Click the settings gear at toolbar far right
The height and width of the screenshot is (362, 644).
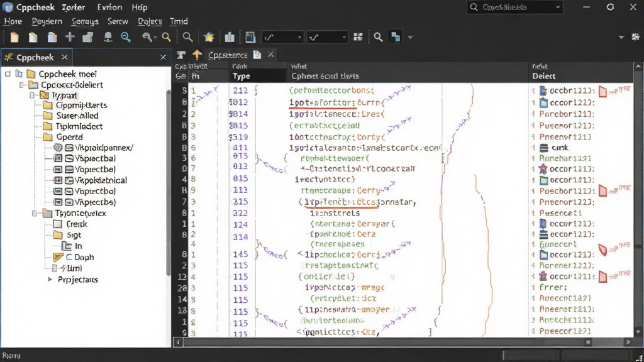[635, 37]
